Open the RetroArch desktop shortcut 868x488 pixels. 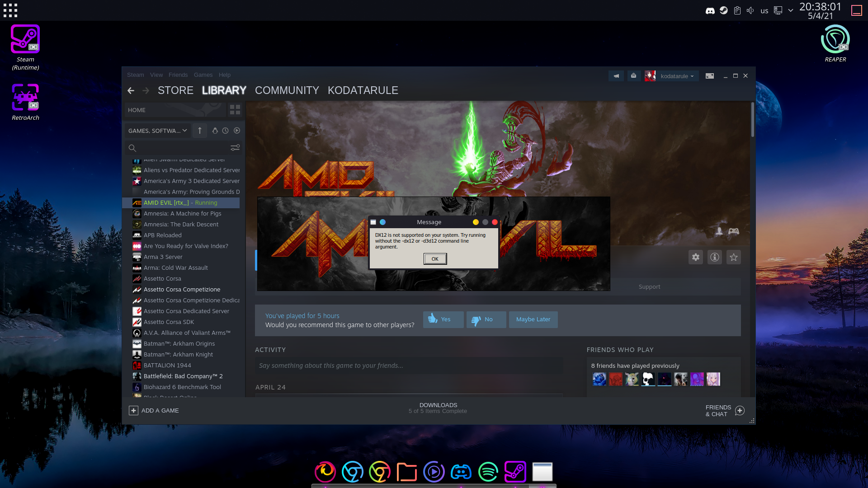pyautogui.click(x=25, y=102)
